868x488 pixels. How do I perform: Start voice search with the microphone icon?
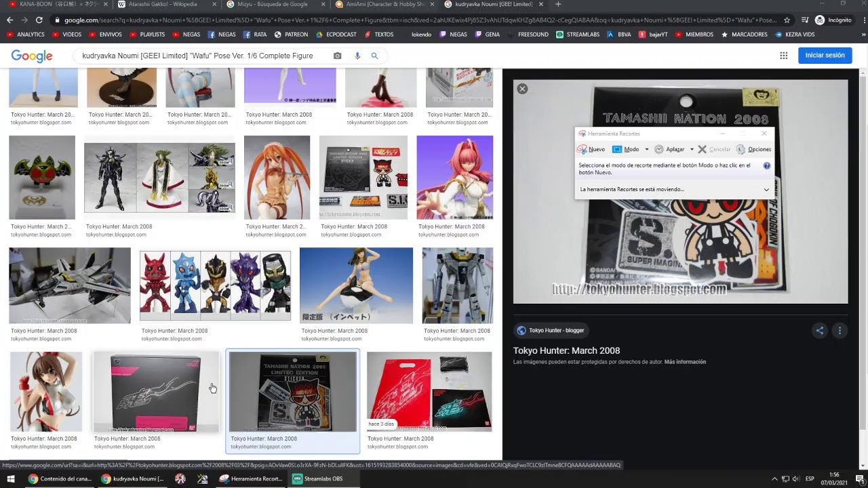(357, 56)
